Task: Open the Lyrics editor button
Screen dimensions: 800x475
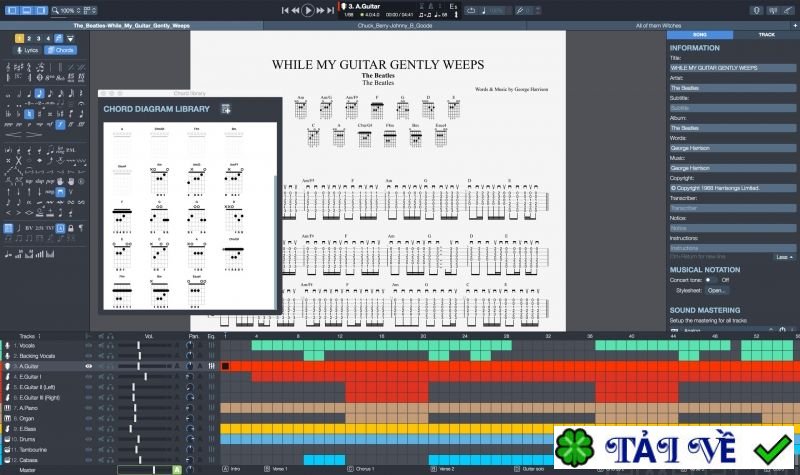Action: 28,50
